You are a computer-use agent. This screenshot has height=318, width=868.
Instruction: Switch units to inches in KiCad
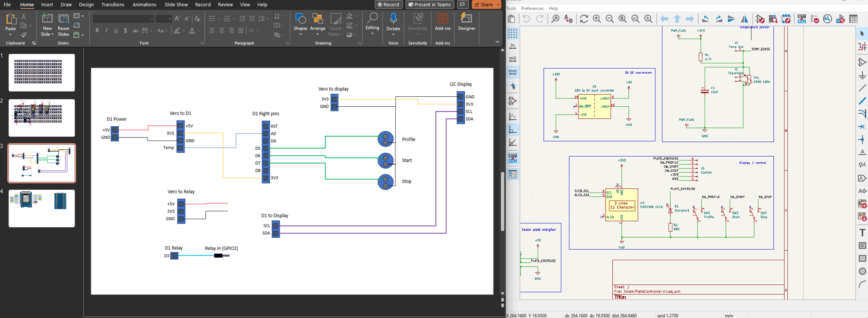pyautogui.click(x=513, y=46)
